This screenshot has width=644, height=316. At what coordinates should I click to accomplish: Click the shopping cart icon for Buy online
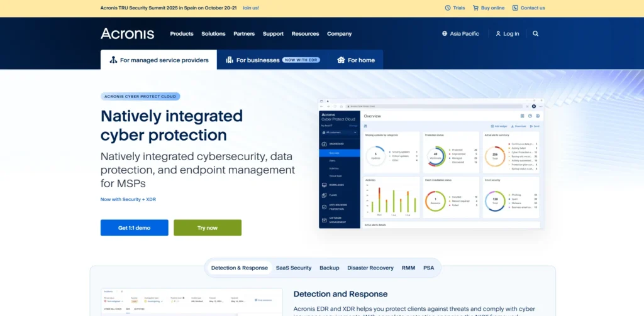coord(475,8)
